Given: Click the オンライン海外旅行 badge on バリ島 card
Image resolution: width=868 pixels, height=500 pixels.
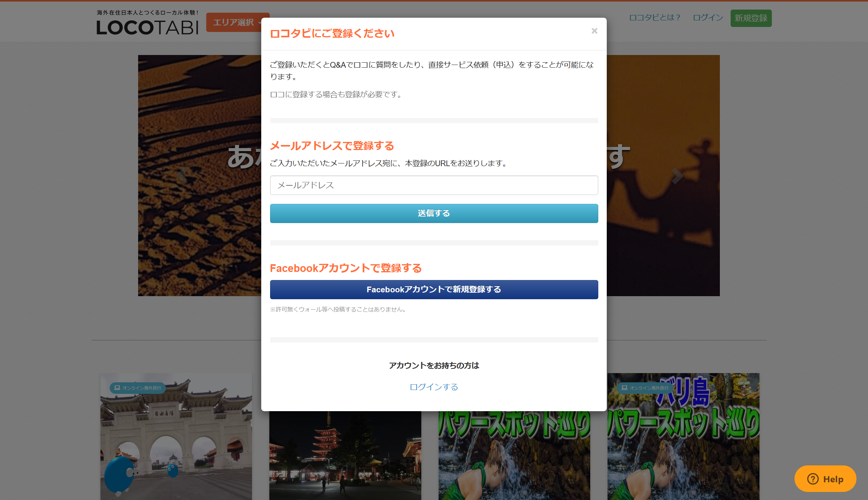Looking at the screenshot, I should point(645,388).
